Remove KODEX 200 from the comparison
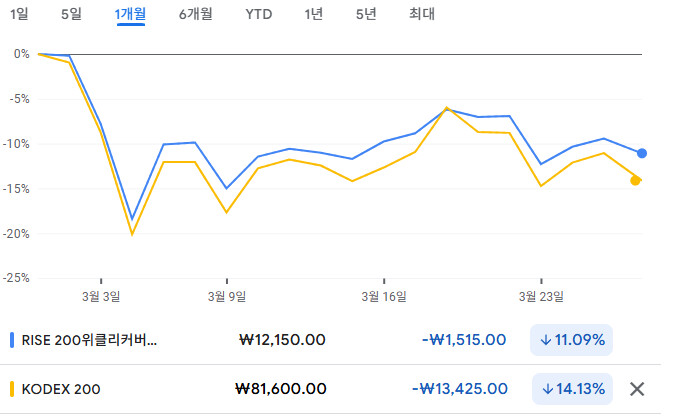Screen dimensions: 675x420 point(636,389)
